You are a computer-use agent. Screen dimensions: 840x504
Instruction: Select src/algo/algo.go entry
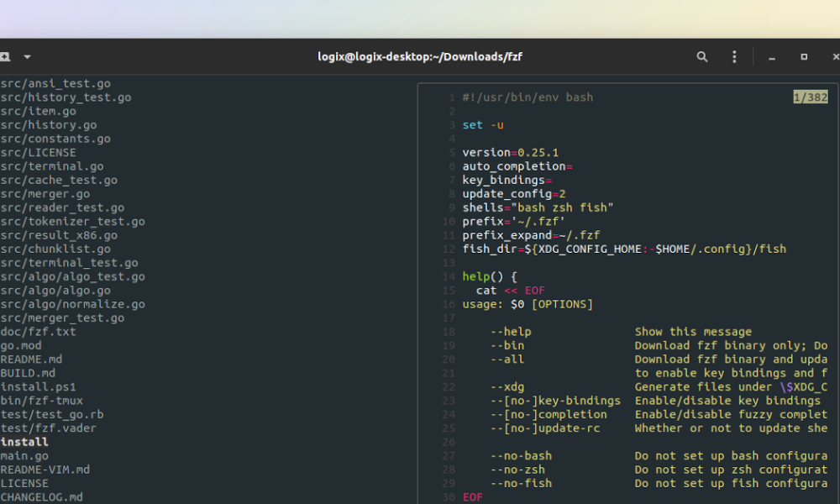tap(55, 291)
